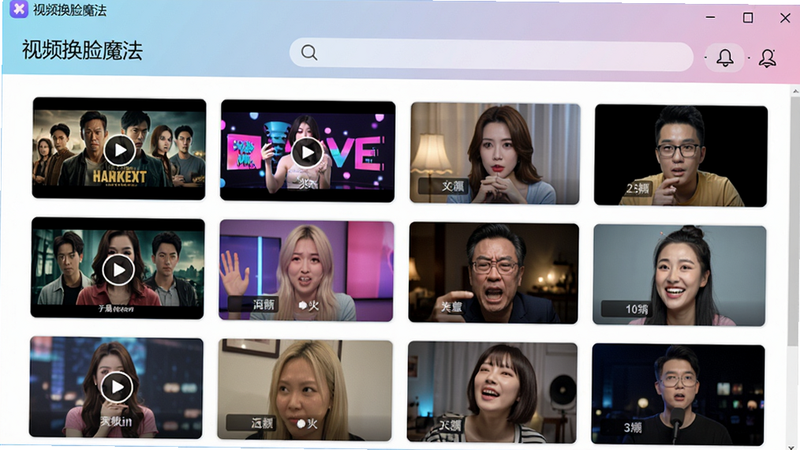Open smiling woman with hair bun thumbnail
Image resolution: width=800 pixels, height=450 pixels.
click(680, 275)
